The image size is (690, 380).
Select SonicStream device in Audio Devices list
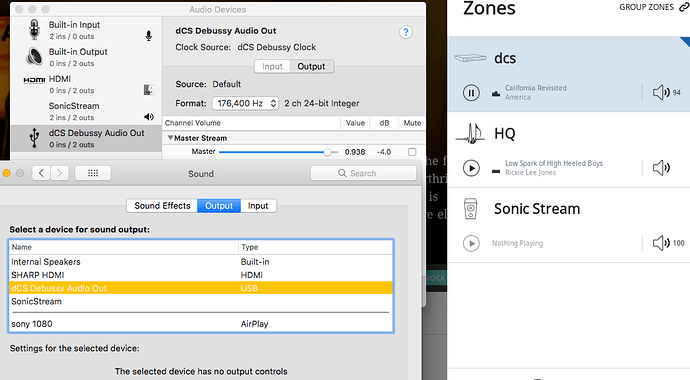pyautogui.click(x=86, y=111)
